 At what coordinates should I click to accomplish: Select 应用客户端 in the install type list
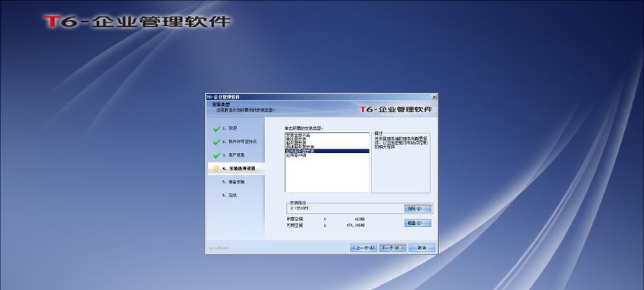(x=296, y=156)
